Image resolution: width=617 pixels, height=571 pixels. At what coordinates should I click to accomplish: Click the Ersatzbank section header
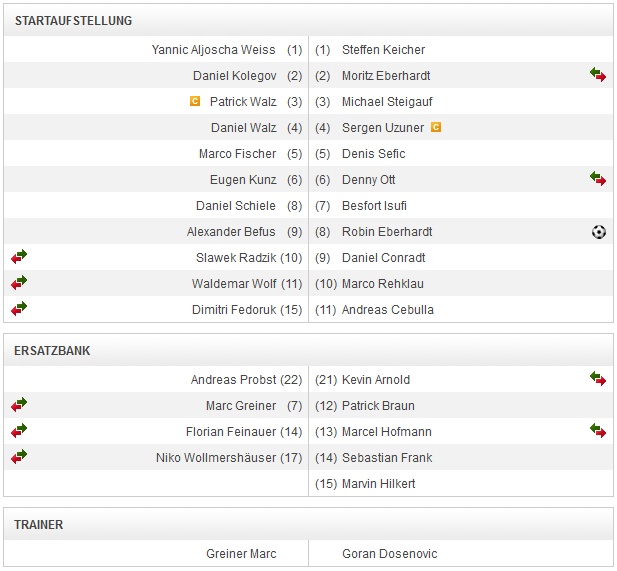(52, 351)
